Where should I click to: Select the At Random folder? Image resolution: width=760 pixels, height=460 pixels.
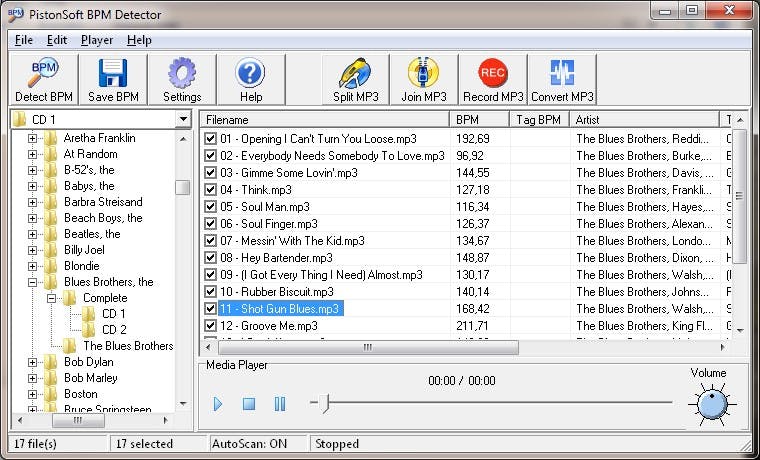coord(91,154)
